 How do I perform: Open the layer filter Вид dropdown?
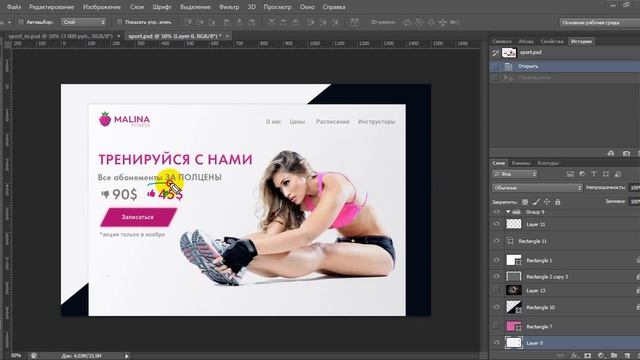point(515,174)
